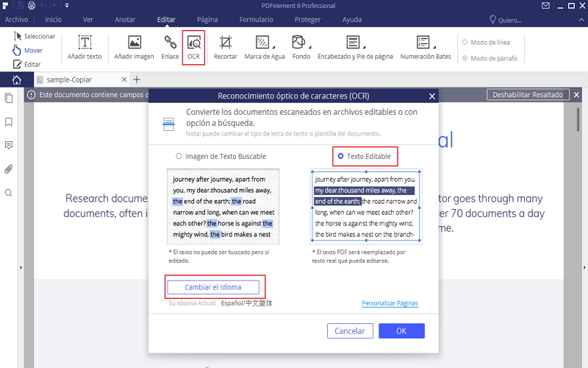
Task: Switch to the Anotar tab
Action: pyautogui.click(x=125, y=20)
